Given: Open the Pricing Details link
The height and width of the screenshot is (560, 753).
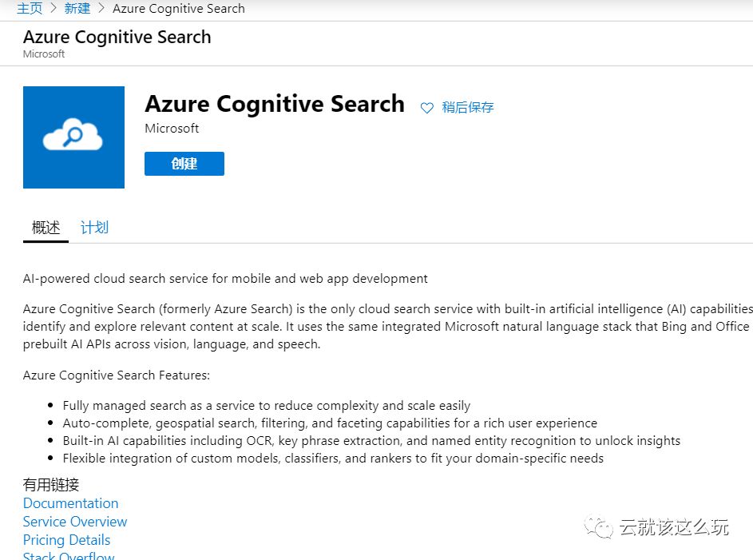Looking at the screenshot, I should pos(67,540).
